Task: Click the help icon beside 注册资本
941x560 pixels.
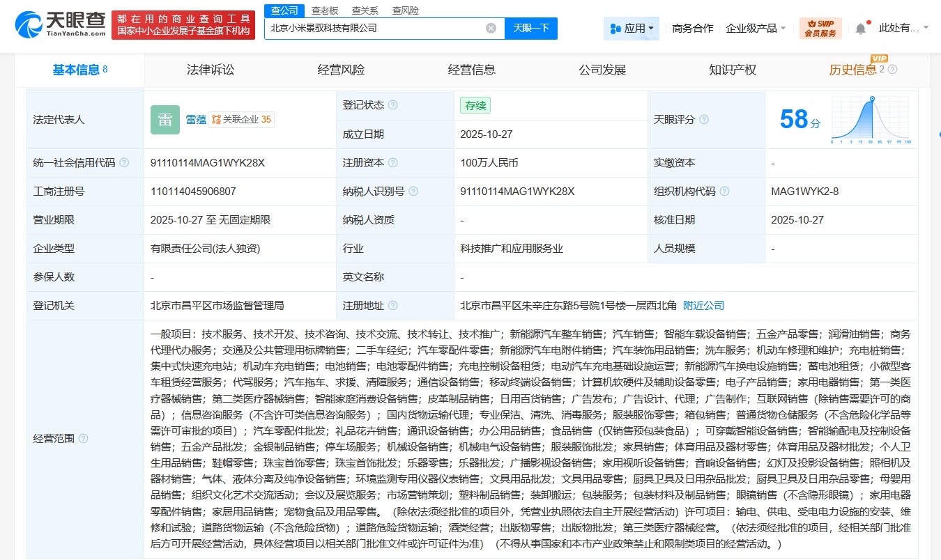Action: (394, 162)
